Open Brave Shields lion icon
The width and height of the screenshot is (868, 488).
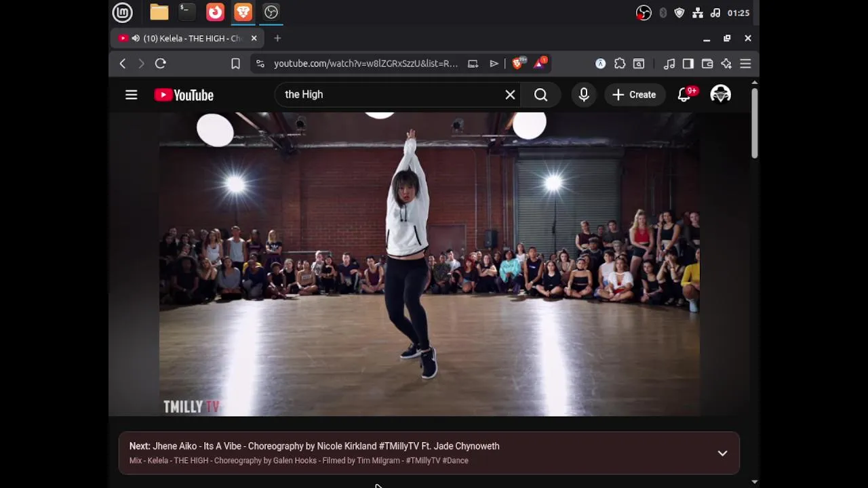point(518,63)
